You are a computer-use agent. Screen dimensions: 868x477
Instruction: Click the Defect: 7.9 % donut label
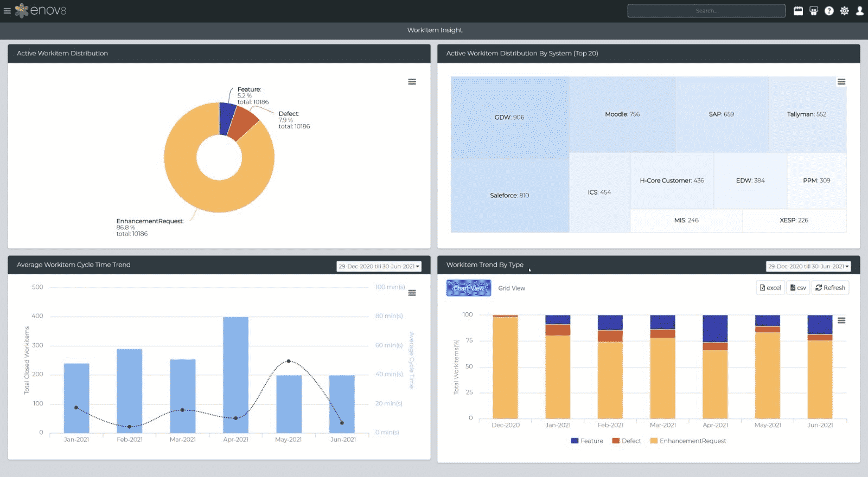(x=294, y=120)
